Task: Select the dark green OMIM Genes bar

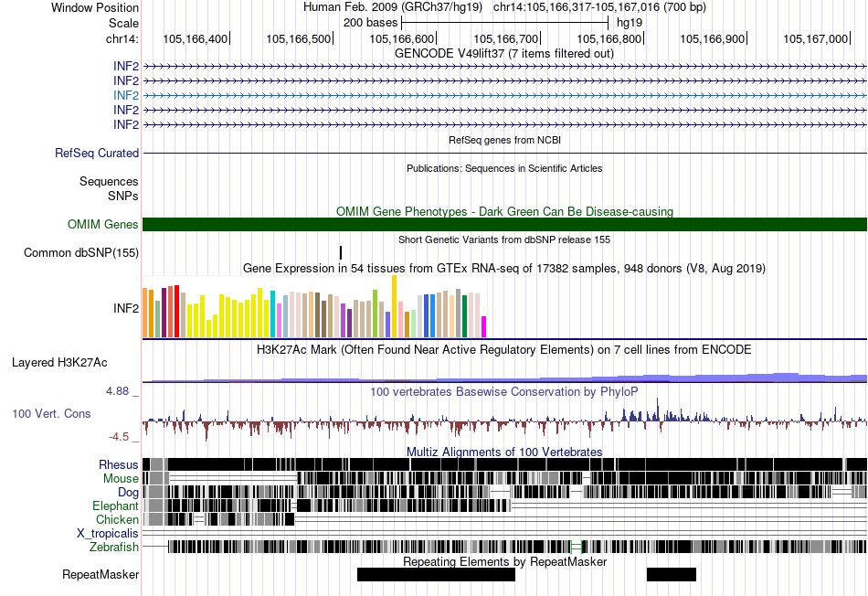Action: click(504, 224)
